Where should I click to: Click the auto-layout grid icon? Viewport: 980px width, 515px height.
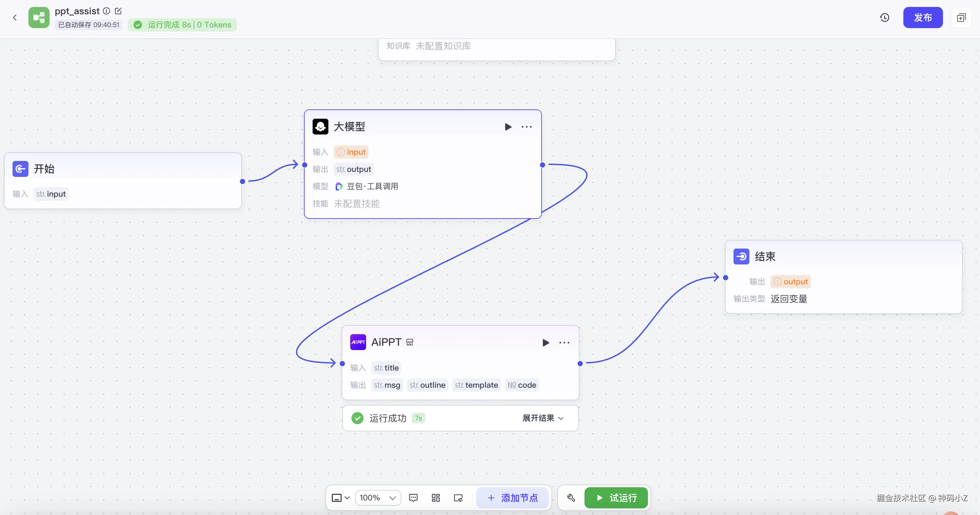[x=435, y=497]
